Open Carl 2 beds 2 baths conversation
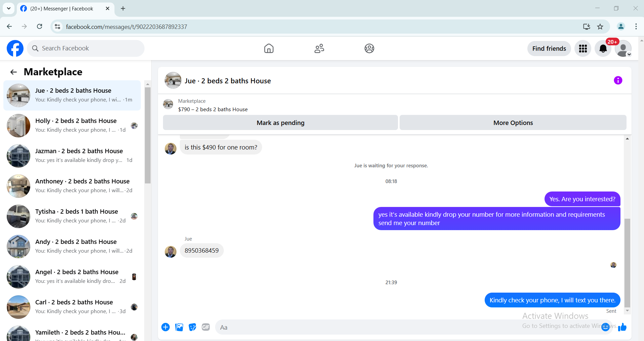 pyautogui.click(x=72, y=307)
